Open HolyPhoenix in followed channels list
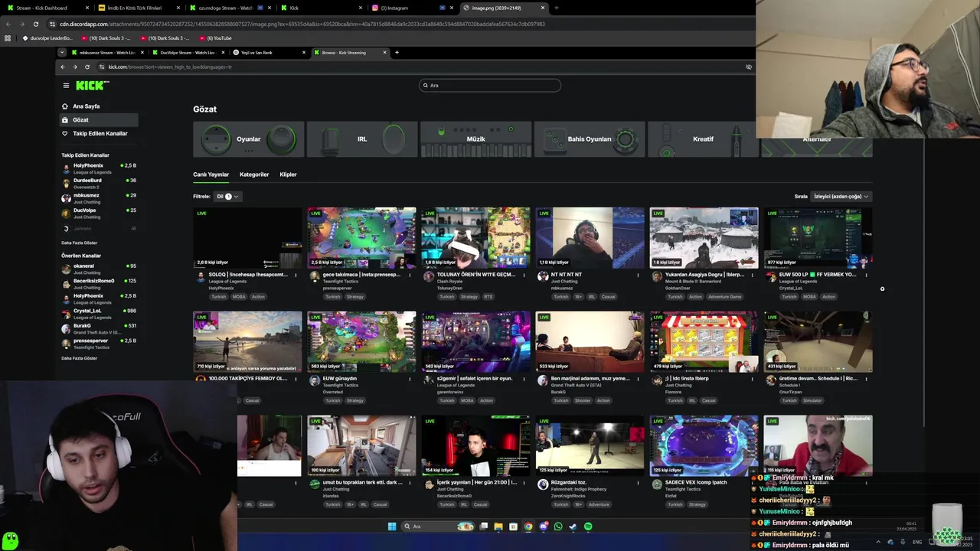Viewport: 980px width, 551px height. click(x=99, y=168)
